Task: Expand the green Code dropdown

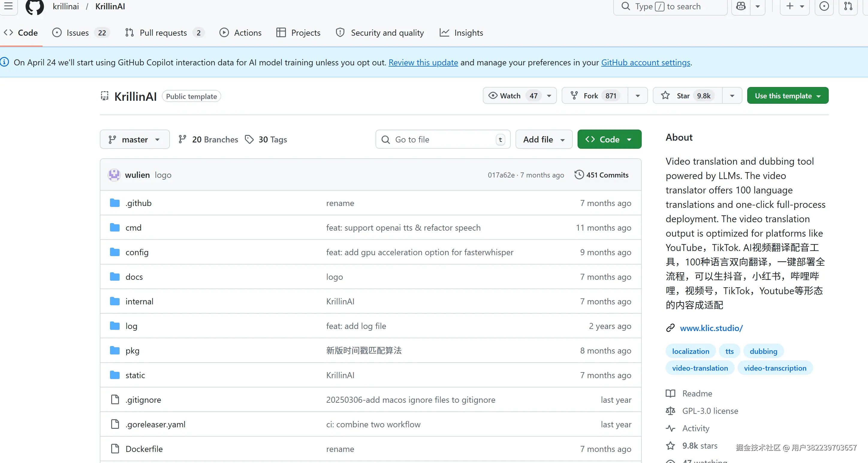Action: point(609,139)
